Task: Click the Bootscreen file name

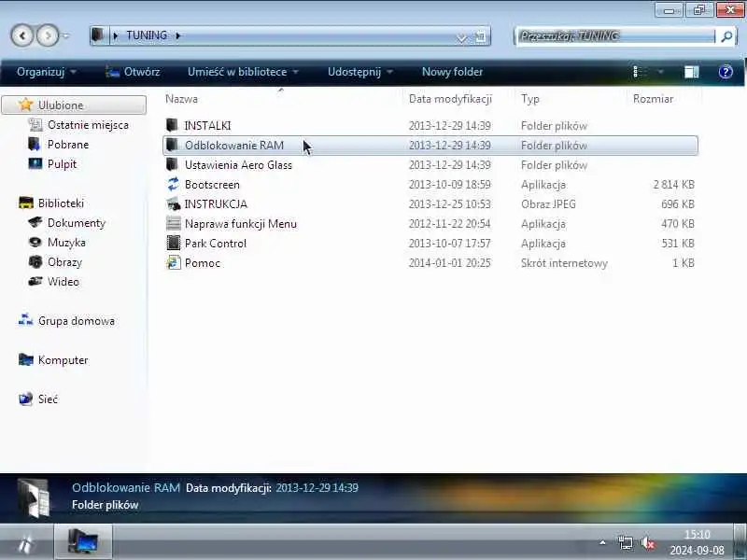Action: [x=212, y=184]
